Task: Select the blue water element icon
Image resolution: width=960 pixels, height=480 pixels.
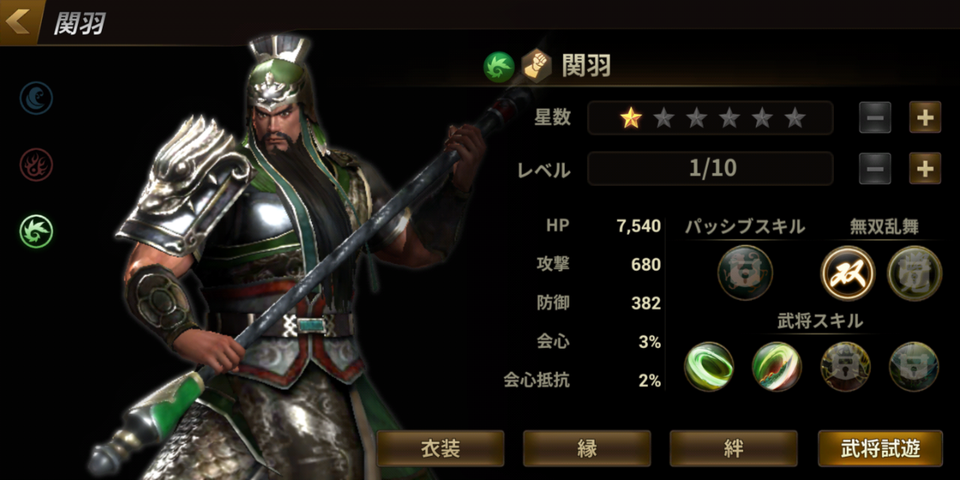Action: click(36, 98)
